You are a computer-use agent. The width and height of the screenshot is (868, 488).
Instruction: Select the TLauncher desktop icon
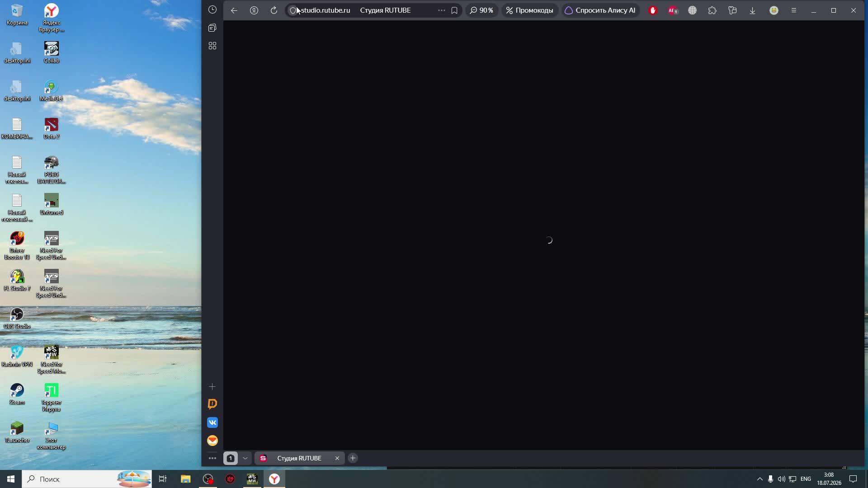click(x=17, y=432)
